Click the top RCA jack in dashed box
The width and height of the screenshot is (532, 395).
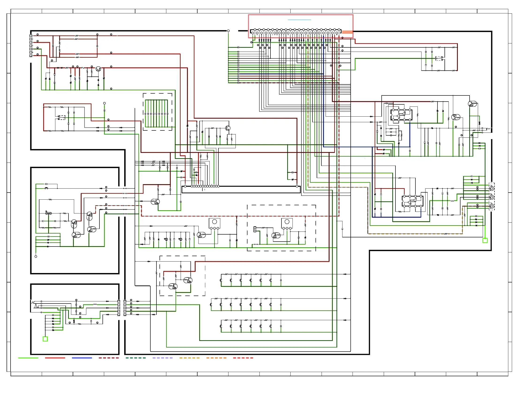click(492, 188)
